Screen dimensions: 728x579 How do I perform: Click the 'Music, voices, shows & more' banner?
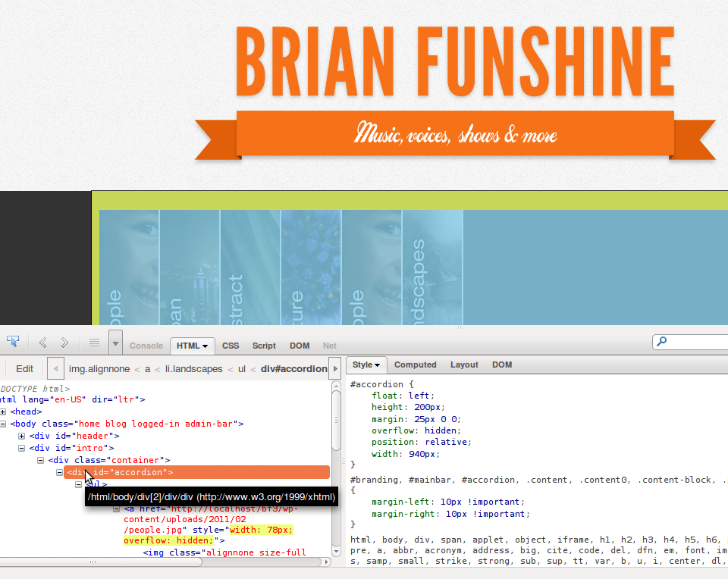[456, 133]
